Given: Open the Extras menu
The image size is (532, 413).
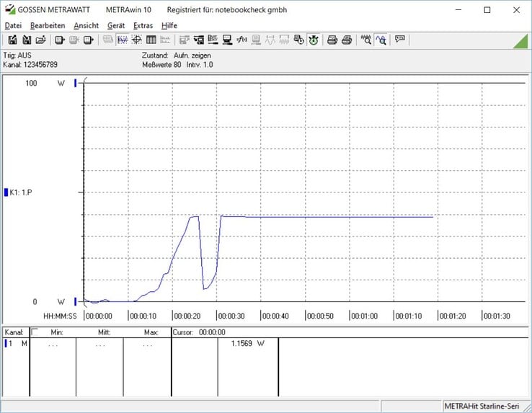Looking at the screenshot, I should click(x=143, y=25).
